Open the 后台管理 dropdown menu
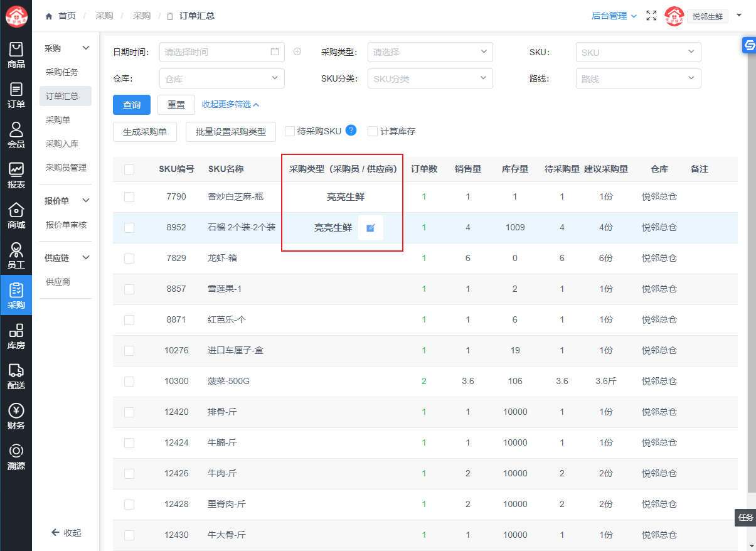This screenshot has width=756, height=551. point(614,16)
